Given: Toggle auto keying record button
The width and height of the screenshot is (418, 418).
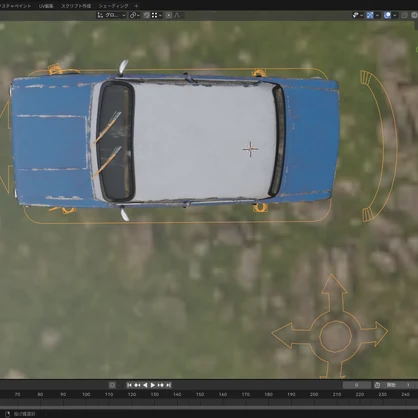Looking at the screenshot, I should (x=112, y=385).
